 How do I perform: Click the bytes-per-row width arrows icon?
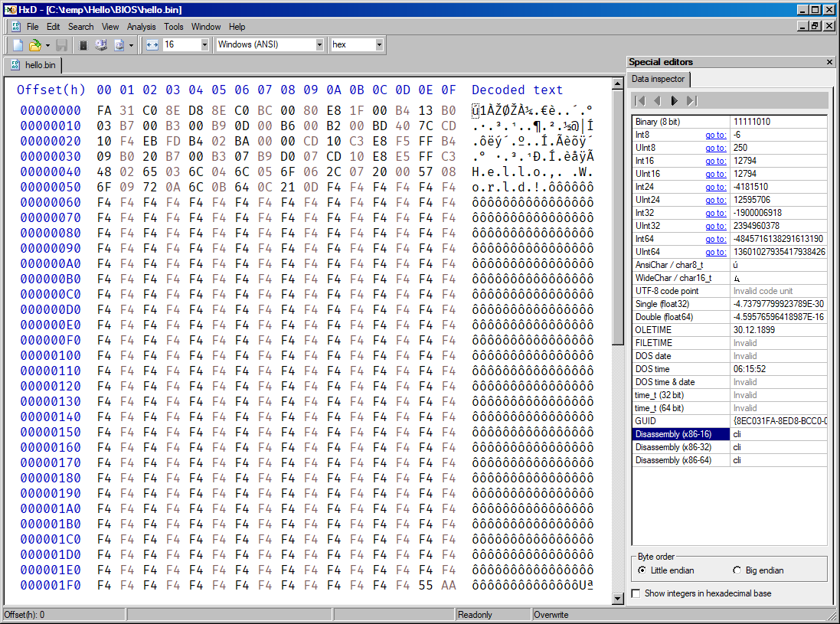pos(152,45)
